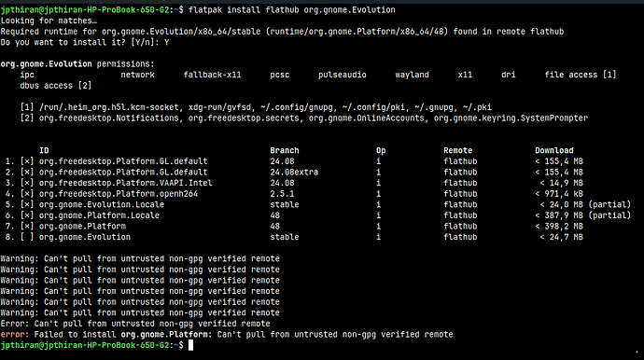Image resolution: width=644 pixels, height=360 pixels.
Task: Click the Op column header
Action: click(x=381, y=151)
